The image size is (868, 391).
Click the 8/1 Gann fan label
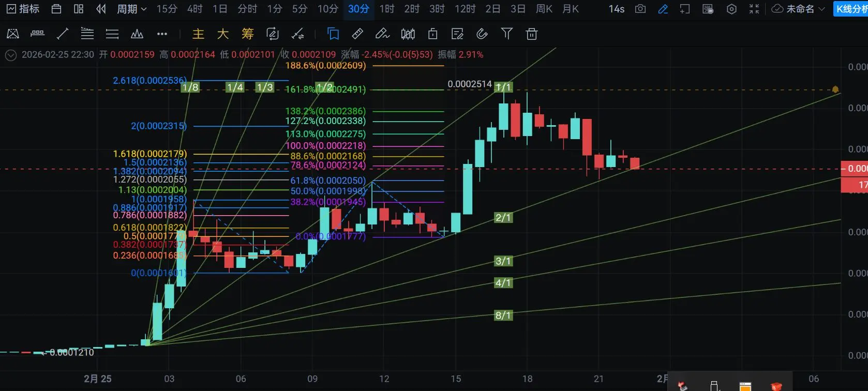pos(503,315)
